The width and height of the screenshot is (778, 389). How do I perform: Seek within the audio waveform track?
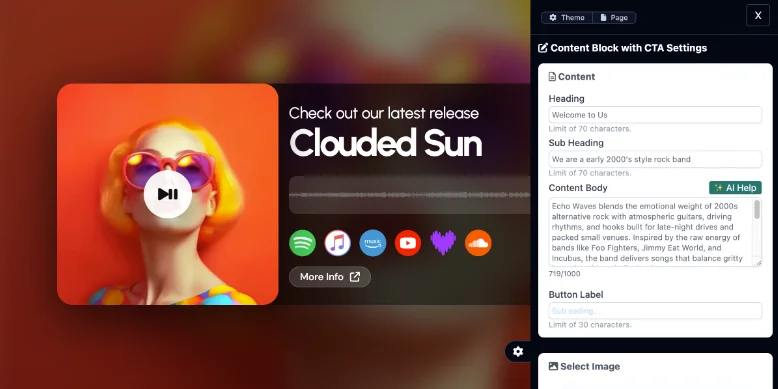[409, 194]
